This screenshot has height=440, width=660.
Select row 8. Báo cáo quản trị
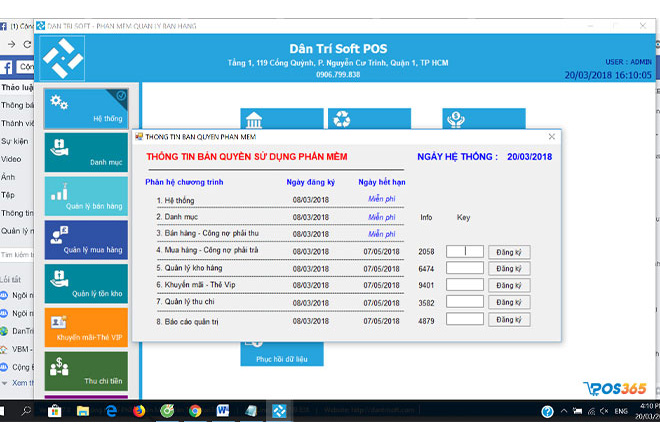[187, 321]
